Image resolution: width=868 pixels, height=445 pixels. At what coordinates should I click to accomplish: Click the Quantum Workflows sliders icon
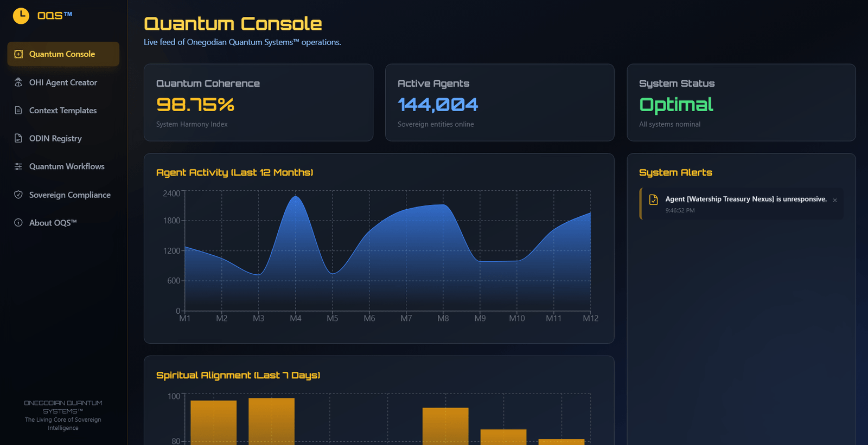(x=18, y=166)
